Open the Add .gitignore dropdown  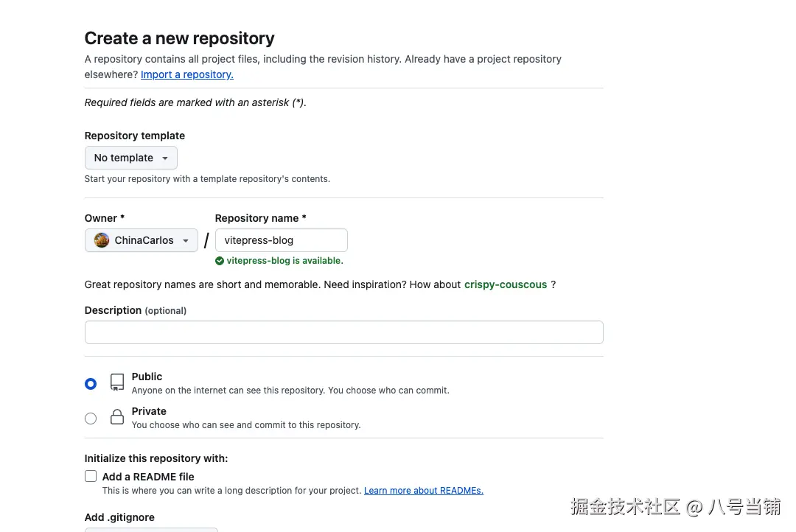click(x=151, y=530)
